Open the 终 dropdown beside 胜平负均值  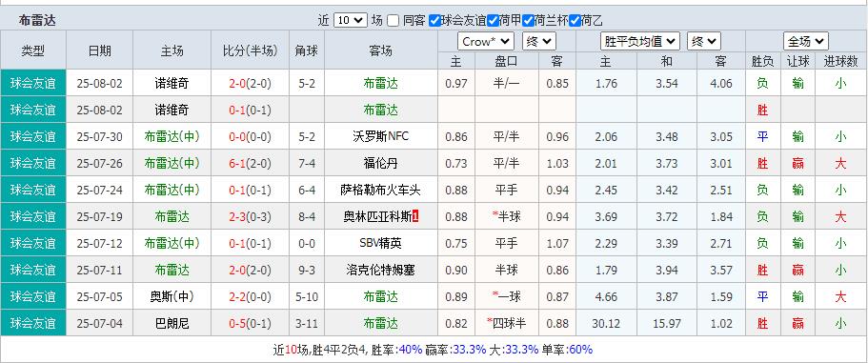click(x=704, y=42)
